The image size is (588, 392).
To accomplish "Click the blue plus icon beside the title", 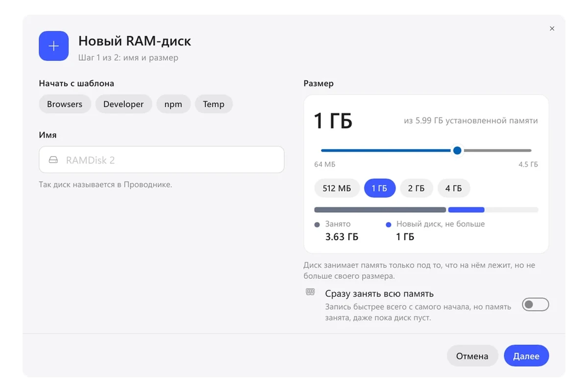I will pos(54,46).
